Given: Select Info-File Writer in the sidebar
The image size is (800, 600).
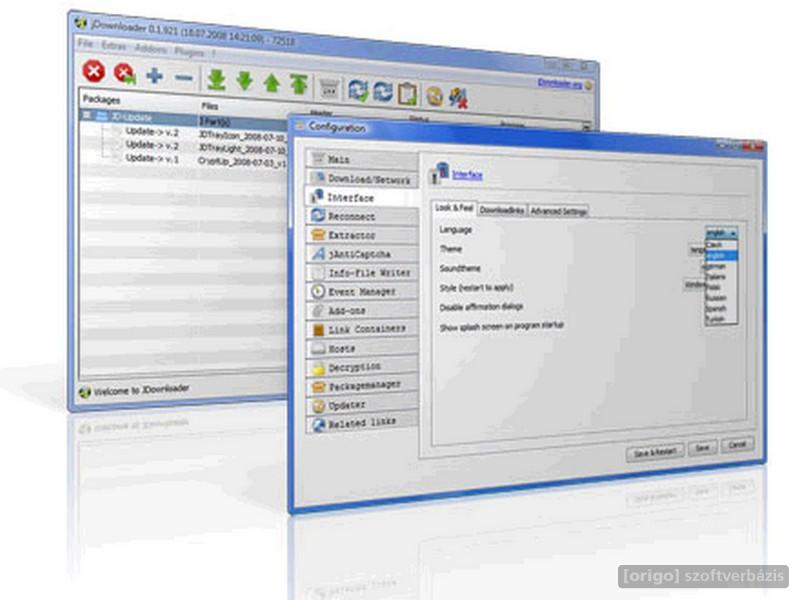Looking at the screenshot, I should [362, 272].
